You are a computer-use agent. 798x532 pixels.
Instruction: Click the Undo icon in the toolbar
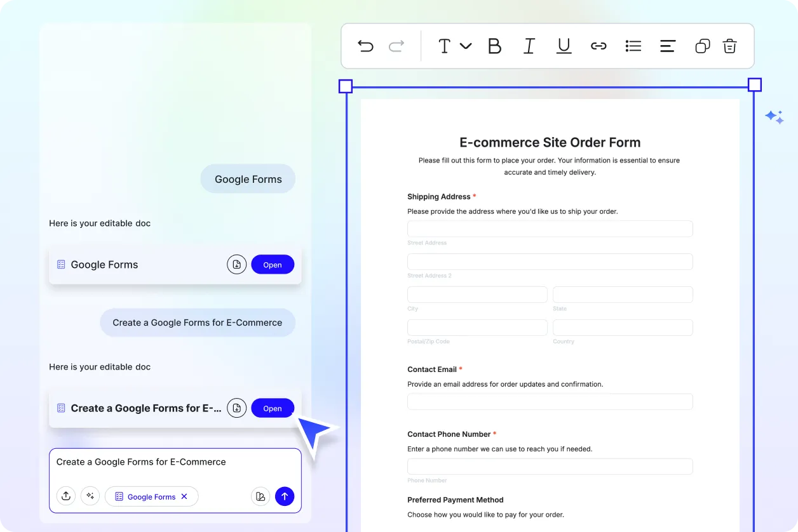click(365, 46)
